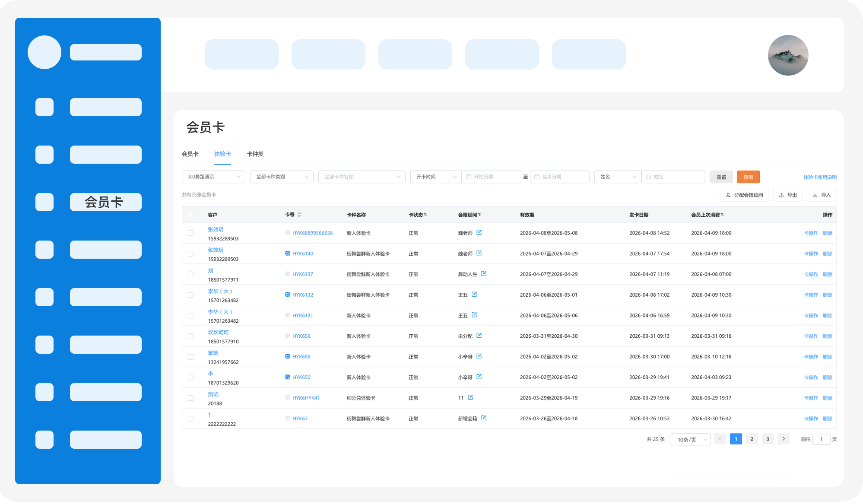Click the 重置 reset button

721,177
